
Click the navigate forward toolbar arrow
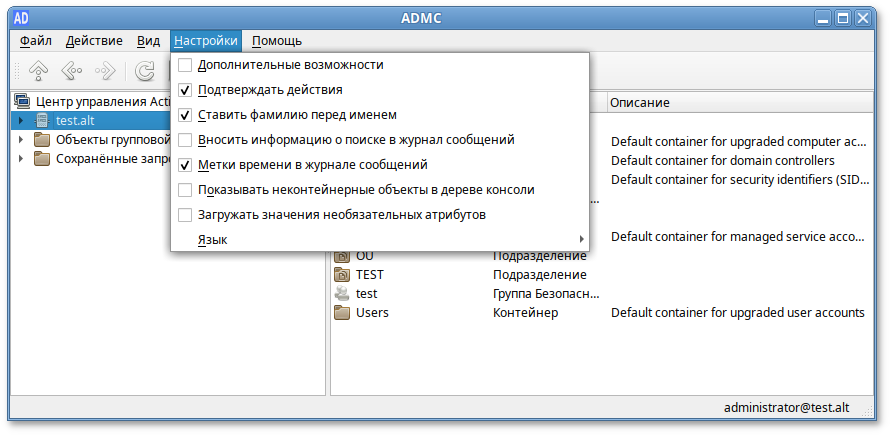pyautogui.click(x=105, y=70)
